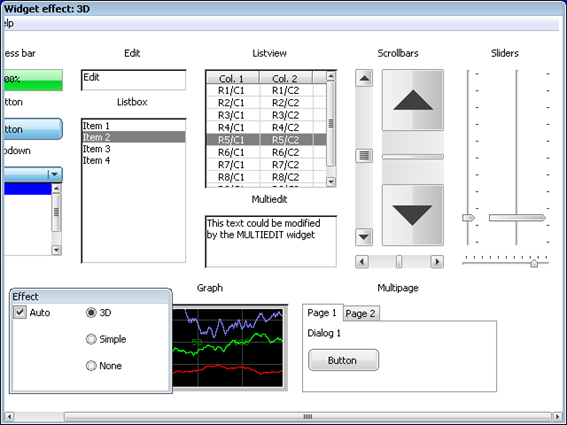
Task: Click the Listview scroll-down arrow
Action: coord(331,182)
